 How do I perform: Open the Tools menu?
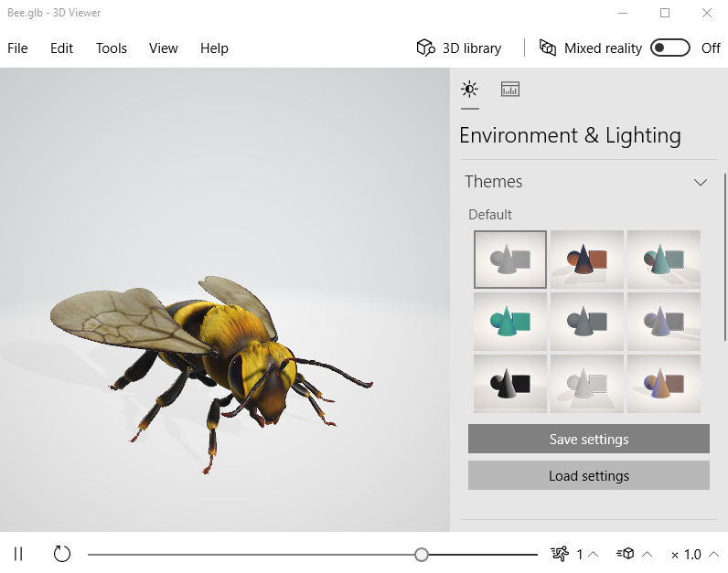(x=112, y=48)
